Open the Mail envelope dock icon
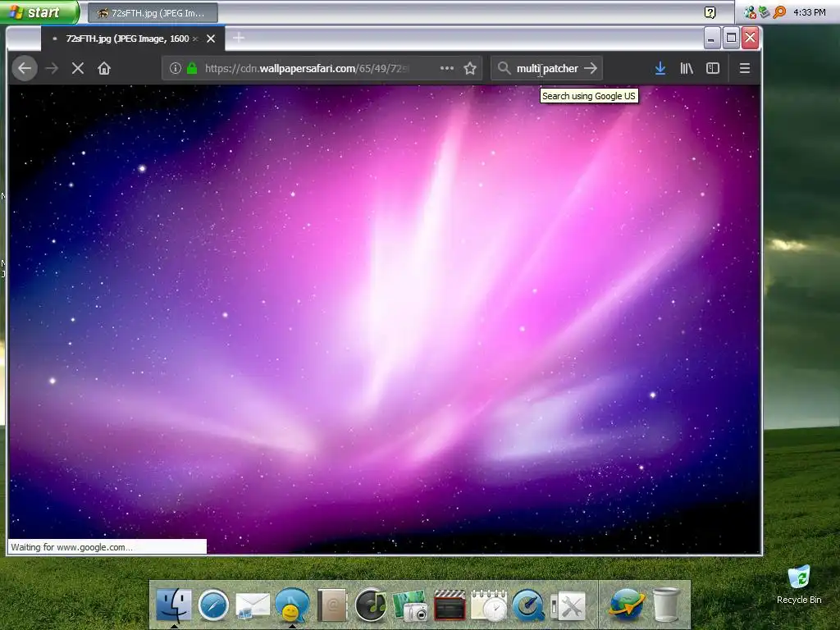Viewport: 840px width, 630px height. (x=253, y=606)
